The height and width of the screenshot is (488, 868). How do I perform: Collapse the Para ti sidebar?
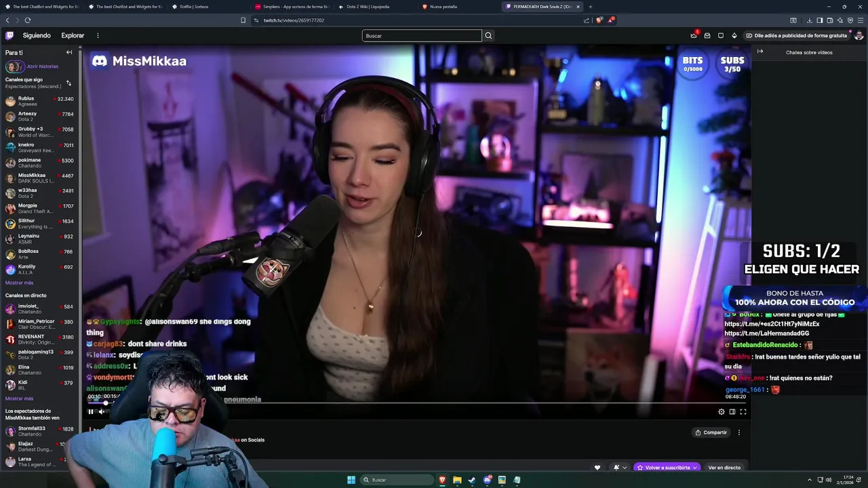tap(68, 52)
